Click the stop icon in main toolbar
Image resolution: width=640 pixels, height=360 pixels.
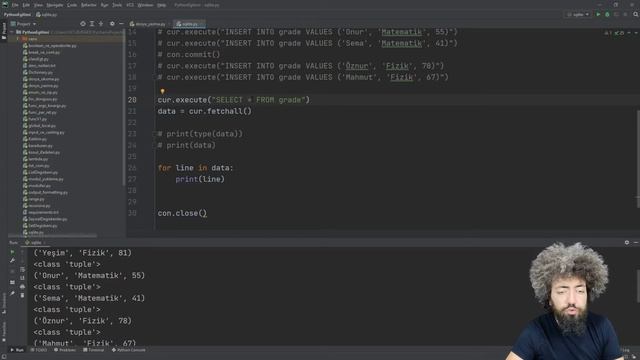(625, 14)
